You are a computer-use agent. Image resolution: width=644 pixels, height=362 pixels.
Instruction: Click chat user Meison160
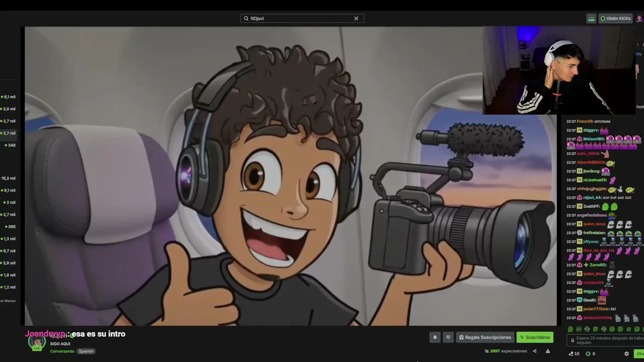tap(594, 139)
